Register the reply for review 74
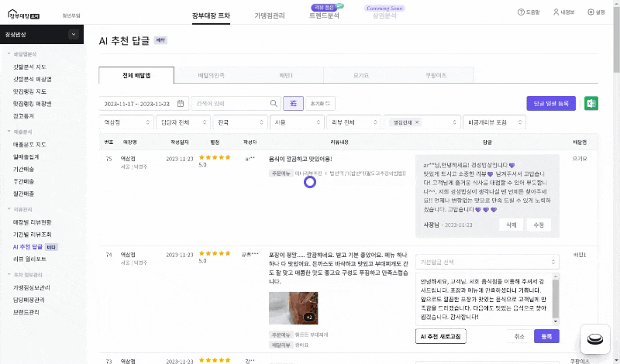Viewport: 620px width, 364px height. click(546, 336)
